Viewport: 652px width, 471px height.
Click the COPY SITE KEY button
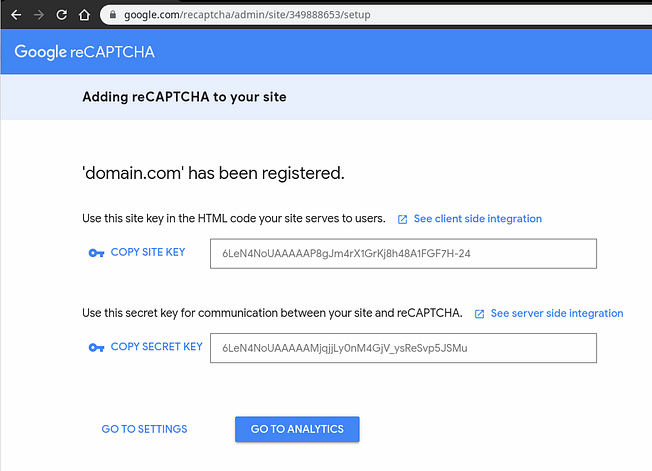coord(137,252)
